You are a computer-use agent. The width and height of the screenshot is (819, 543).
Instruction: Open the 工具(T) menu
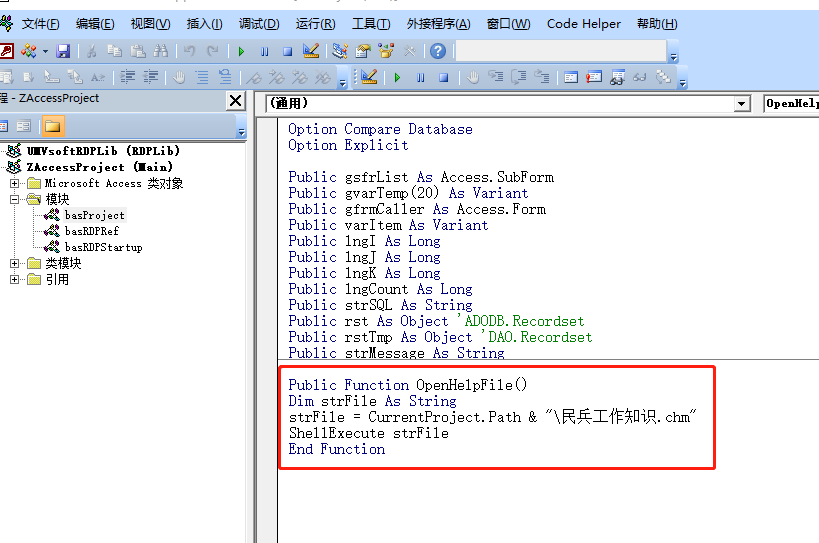coord(371,24)
